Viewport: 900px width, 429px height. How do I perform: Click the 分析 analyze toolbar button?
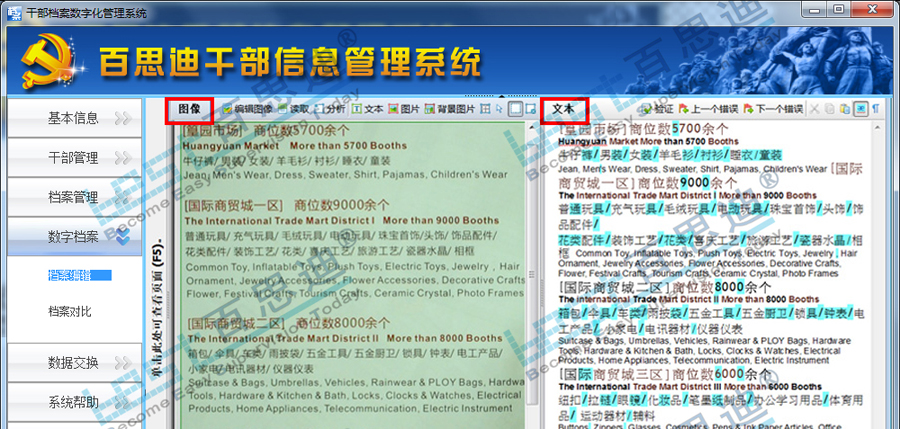pyautogui.click(x=330, y=109)
